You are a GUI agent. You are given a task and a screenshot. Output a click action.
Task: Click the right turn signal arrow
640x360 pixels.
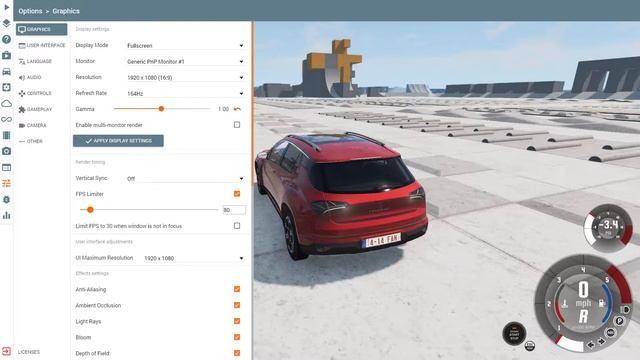click(601, 341)
